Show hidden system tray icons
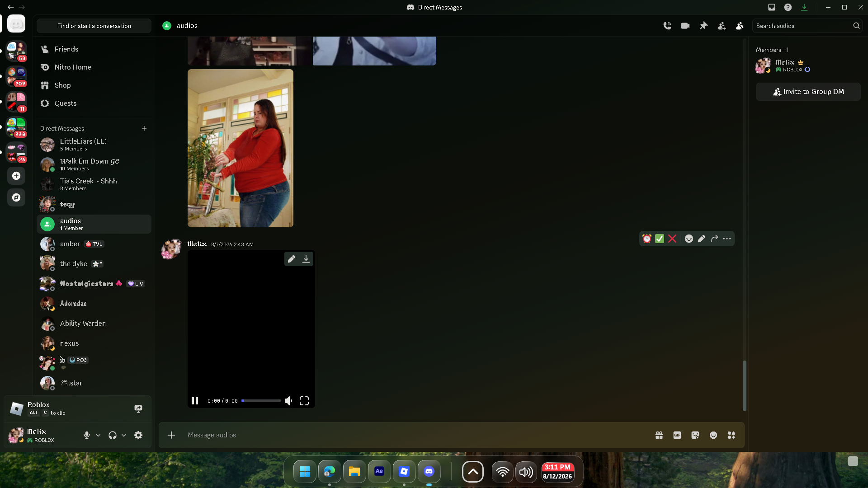Image resolution: width=868 pixels, height=488 pixels. (x=473, y=472)
